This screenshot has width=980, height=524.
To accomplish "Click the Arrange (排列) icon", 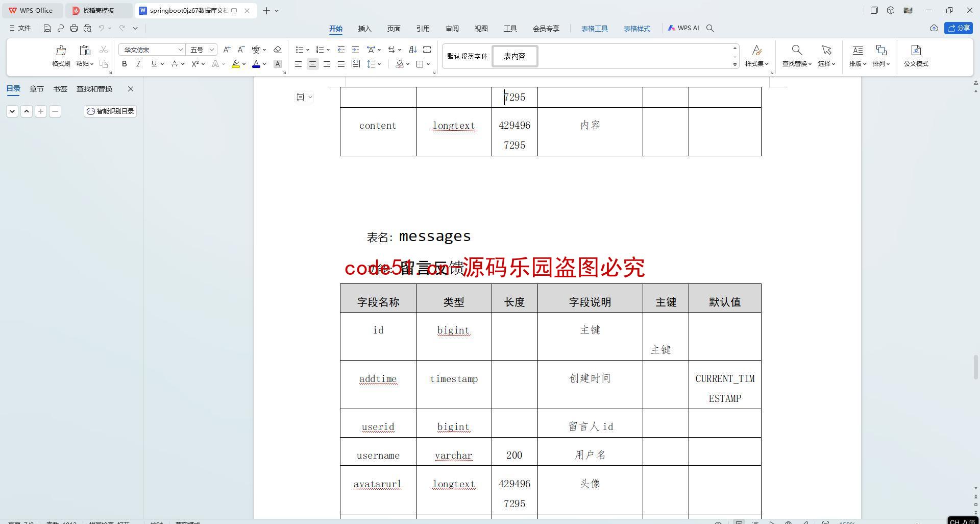I will (x=881, y=50).
